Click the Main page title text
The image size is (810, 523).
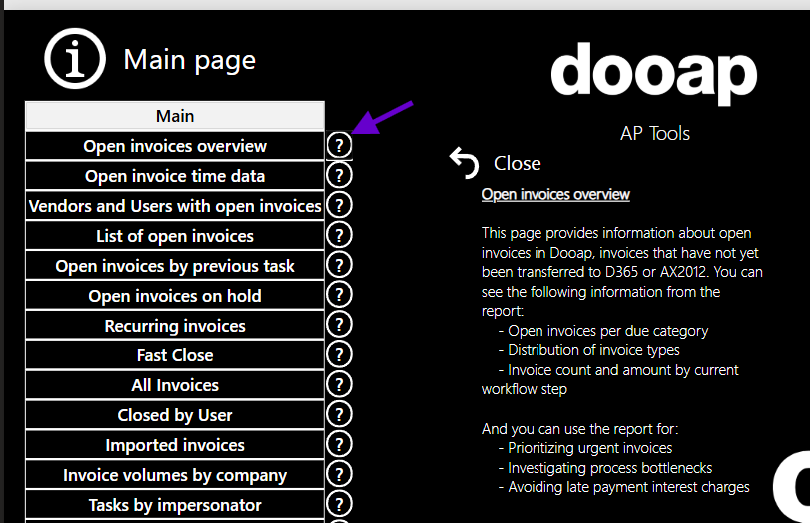[x=190, y=60]
